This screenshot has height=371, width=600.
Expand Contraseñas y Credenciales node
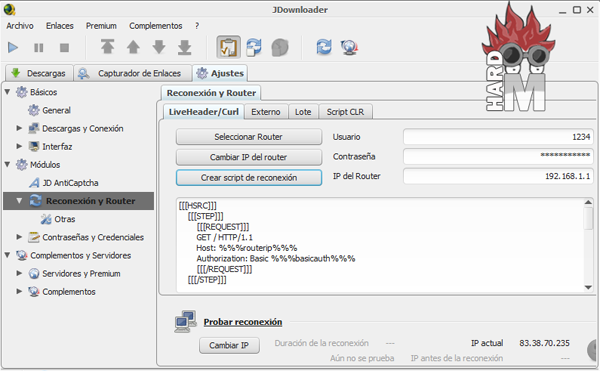[x=19, y=237]
